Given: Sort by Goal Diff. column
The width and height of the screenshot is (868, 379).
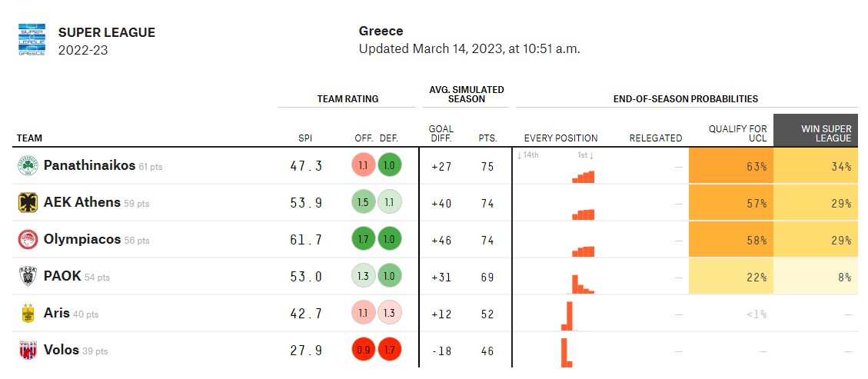Looking at the screenshot, I should (441, 134).
